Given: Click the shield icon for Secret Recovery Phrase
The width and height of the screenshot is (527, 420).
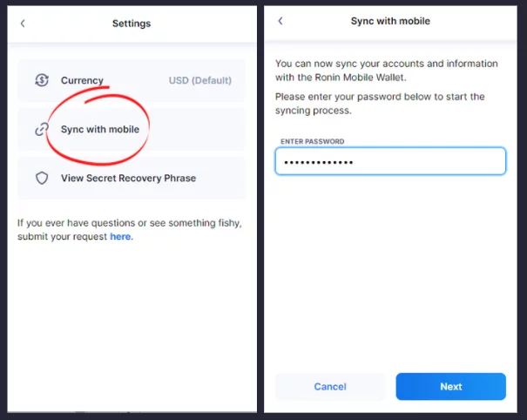Looking at the screenshot, I should pyautogui.click(x=41, y=178).
